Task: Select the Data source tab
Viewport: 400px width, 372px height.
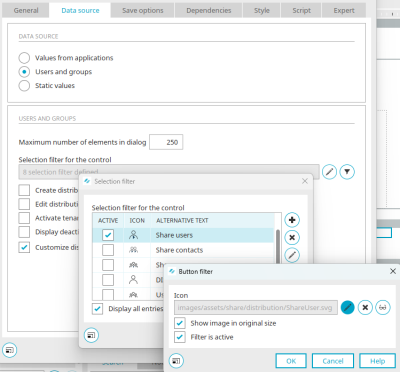Action: point(80,10)
